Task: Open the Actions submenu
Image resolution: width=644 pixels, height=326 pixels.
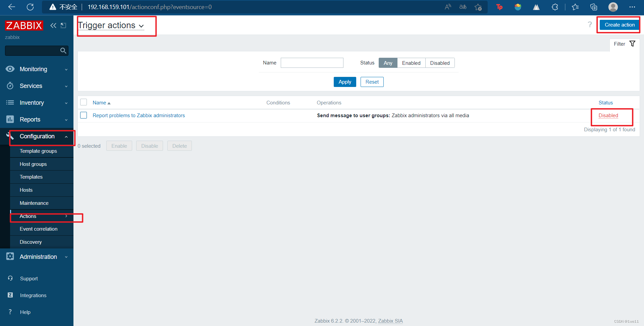Action: pos(42,216)
